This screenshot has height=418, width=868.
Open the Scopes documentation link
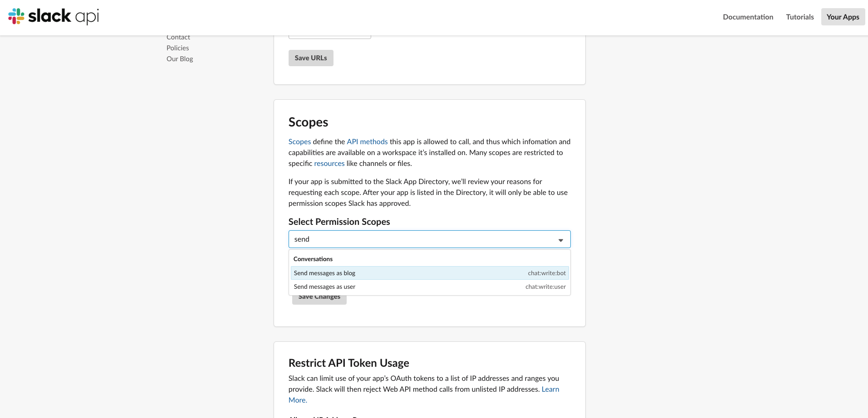pos(299,141)
